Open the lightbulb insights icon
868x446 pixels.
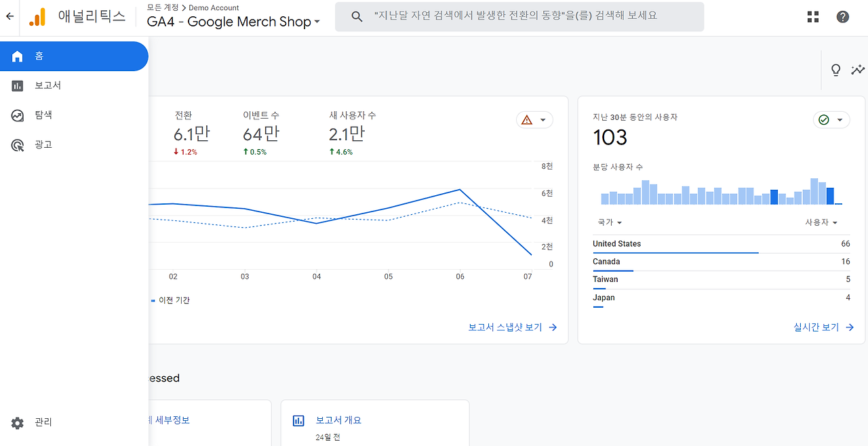pyautogui.click(x=835, y=69)
